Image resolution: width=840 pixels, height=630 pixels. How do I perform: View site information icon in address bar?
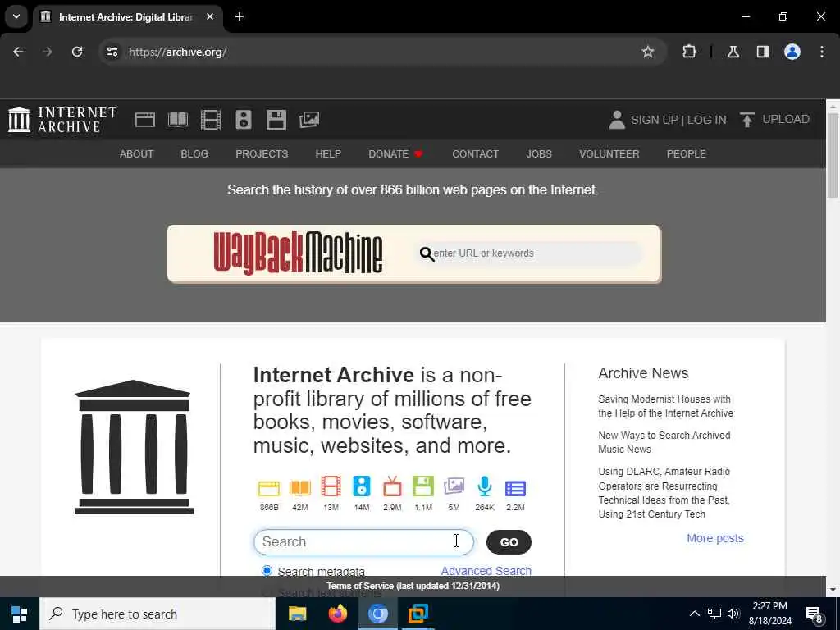click(112, 52)
